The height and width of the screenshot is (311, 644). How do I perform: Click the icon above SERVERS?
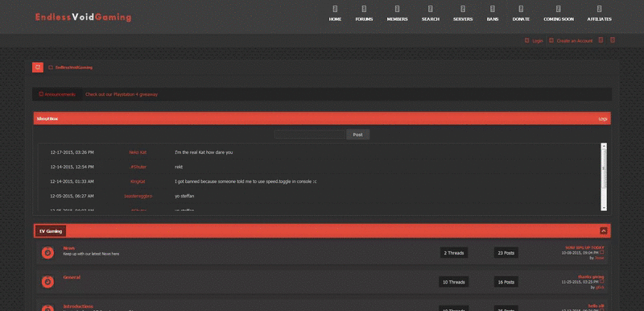point(463,9)
